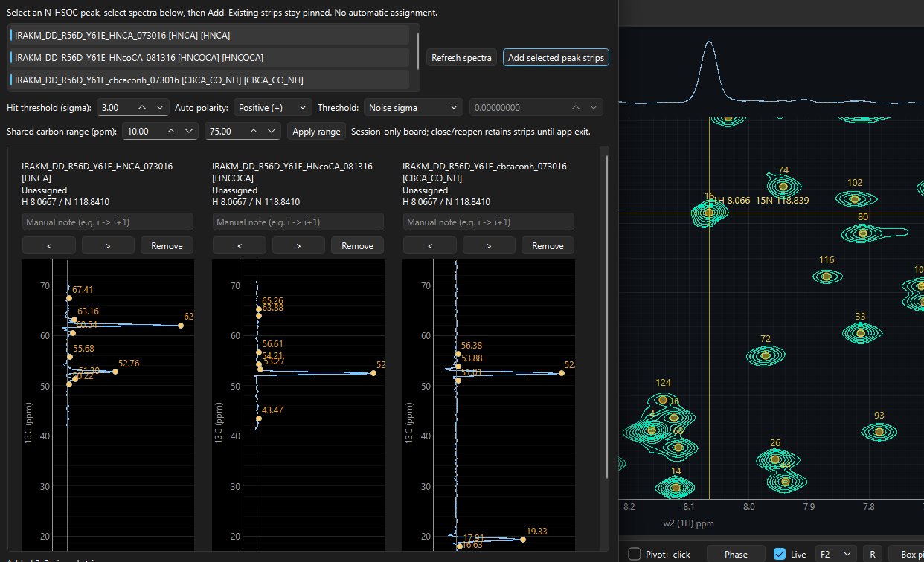Decrease hit threshold sigma with down arrow

160,108
